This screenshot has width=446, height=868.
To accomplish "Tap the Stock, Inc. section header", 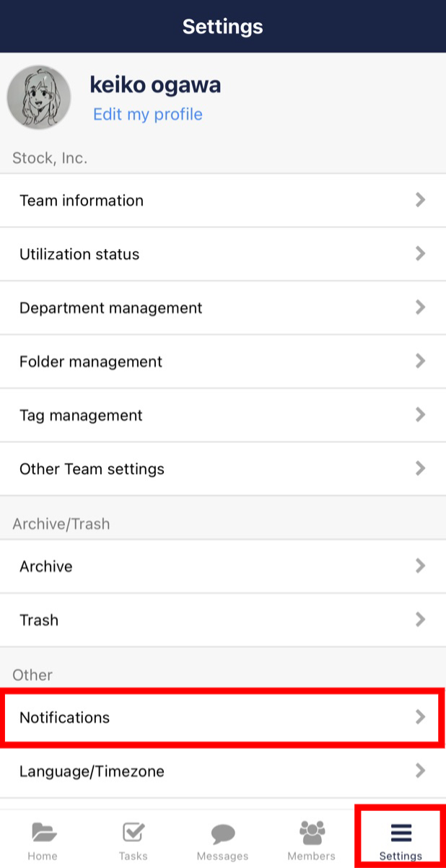I will tap(50, 157).
